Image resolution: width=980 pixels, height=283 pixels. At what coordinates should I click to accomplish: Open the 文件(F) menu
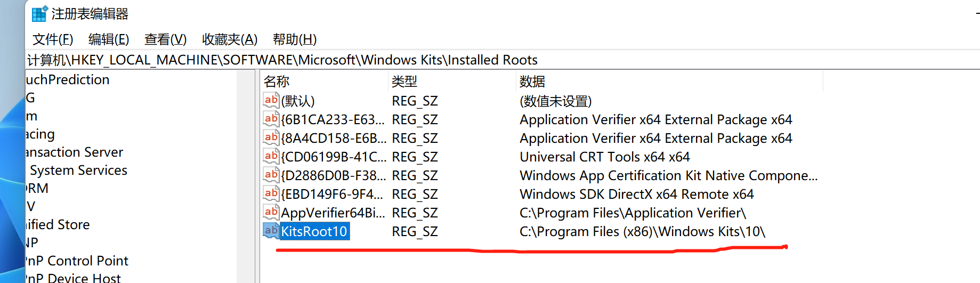pyautogui.click(x=53, y=39)
